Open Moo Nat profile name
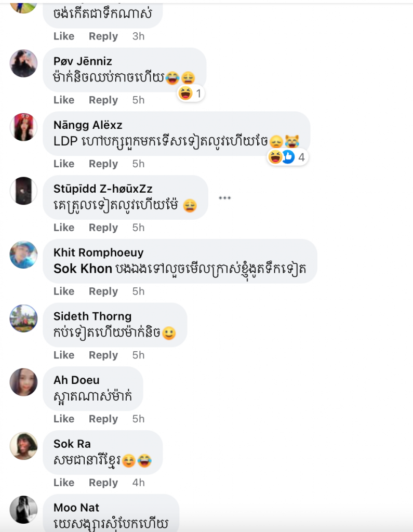The image size is (413, 532). (76, 508)
